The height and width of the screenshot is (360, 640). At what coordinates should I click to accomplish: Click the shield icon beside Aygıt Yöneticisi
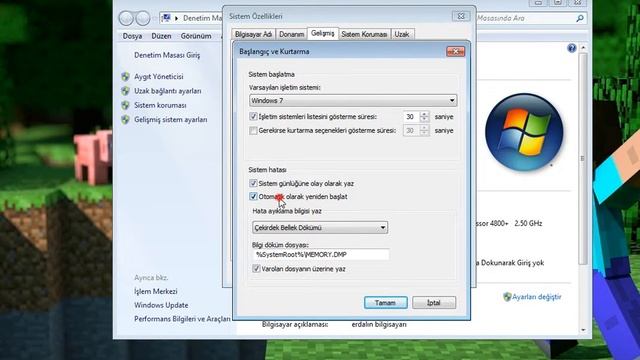point(126,76)
